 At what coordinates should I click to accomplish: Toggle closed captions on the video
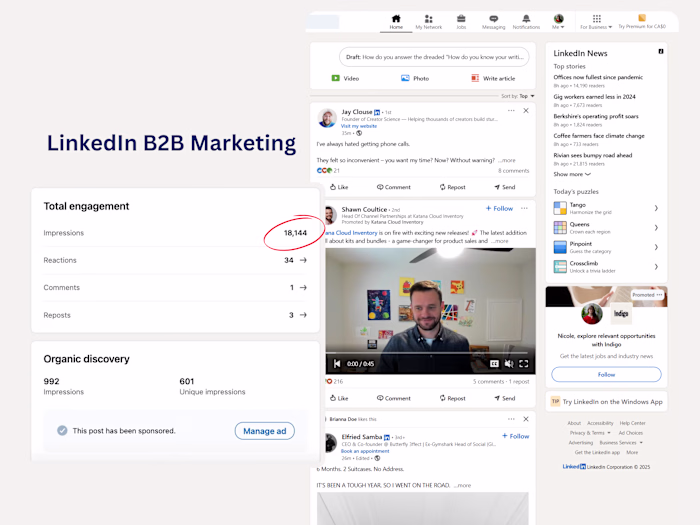click(494, 364)
